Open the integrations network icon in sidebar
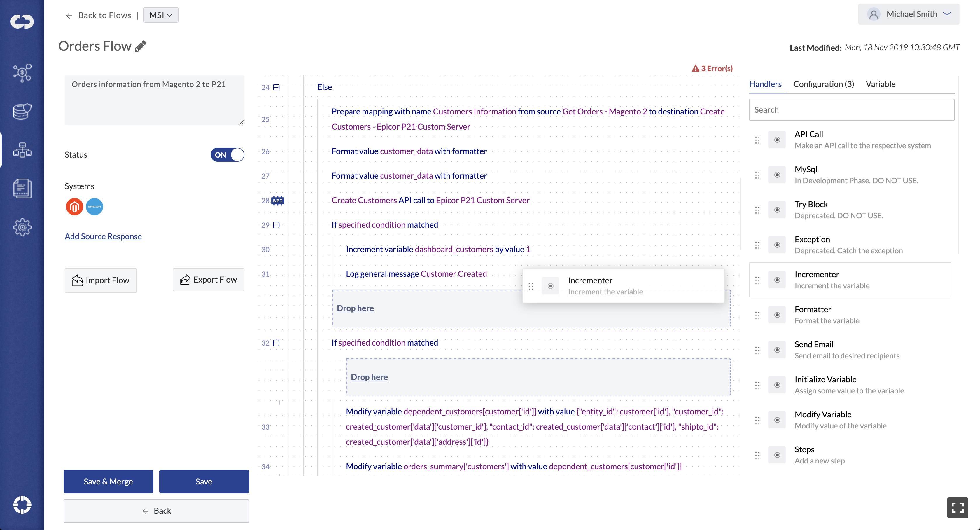The image size is (980, 530). pos(22,73)
